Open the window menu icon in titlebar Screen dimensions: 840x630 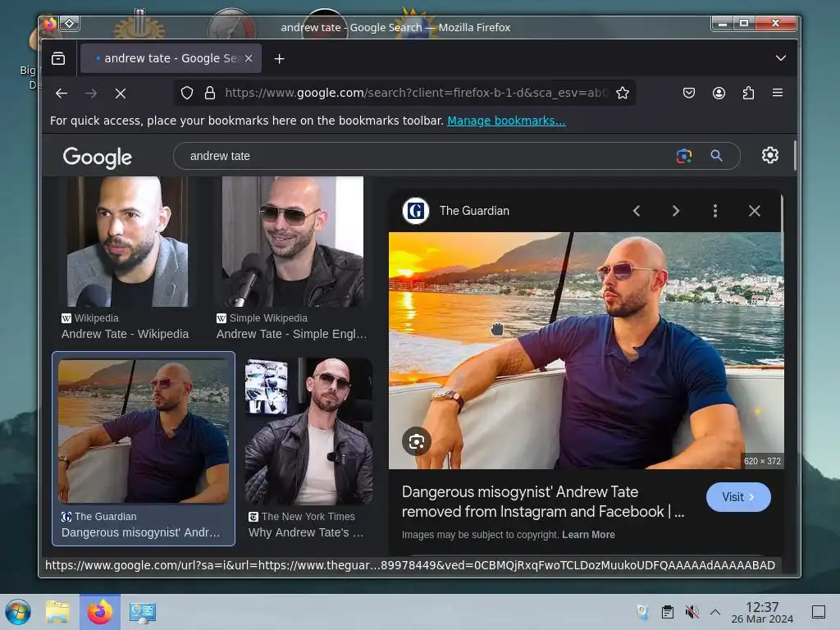point(49,24)
